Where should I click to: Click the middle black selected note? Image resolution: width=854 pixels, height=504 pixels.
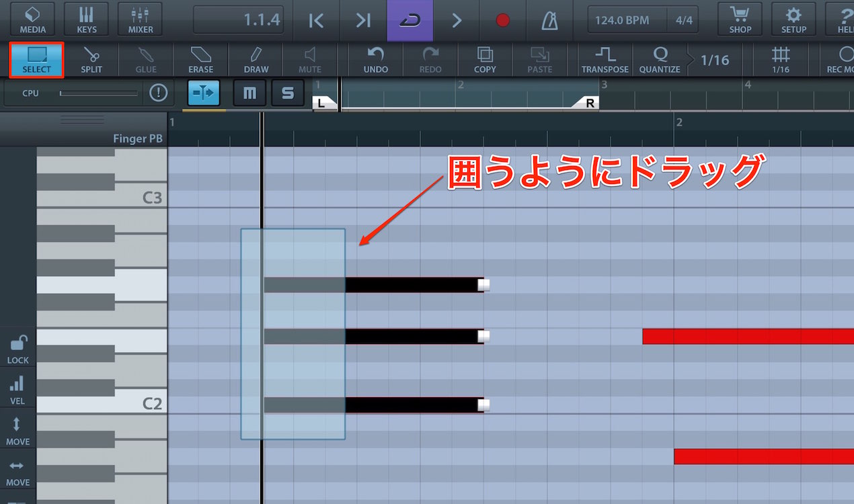[x=373, y=336]
